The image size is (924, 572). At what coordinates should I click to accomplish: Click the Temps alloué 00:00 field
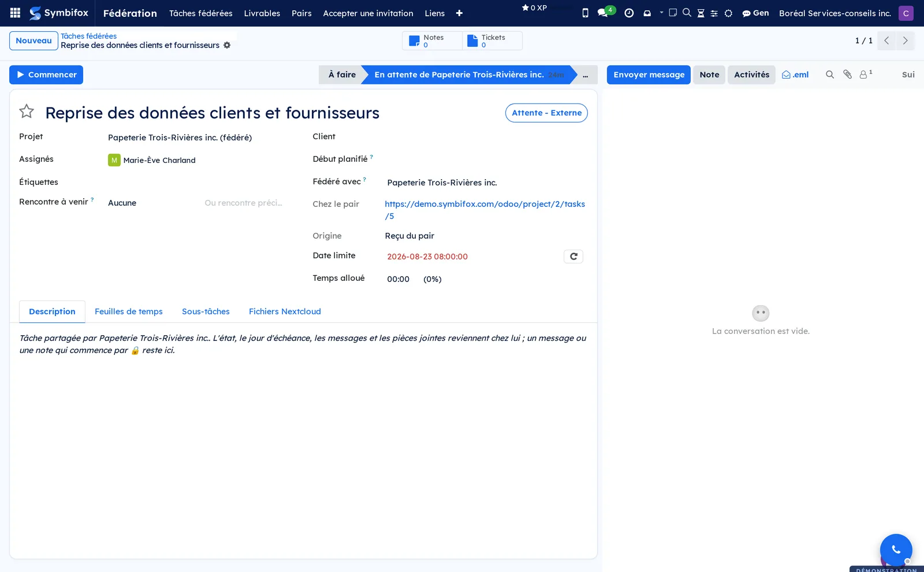[x=398, y=279]
